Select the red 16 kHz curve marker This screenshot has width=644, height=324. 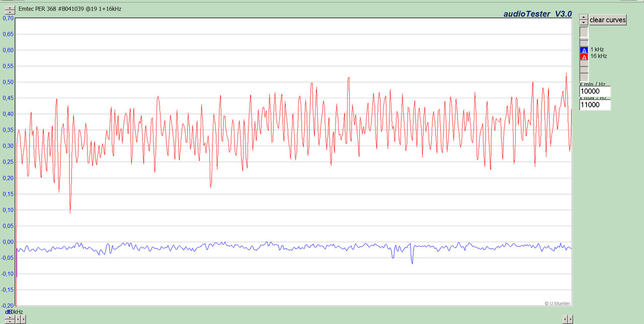tap(584, 57)
